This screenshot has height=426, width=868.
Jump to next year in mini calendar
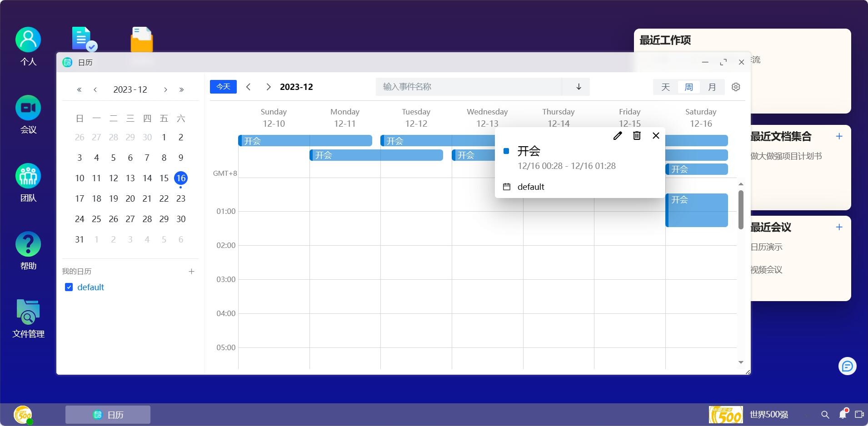coord(181,90)
